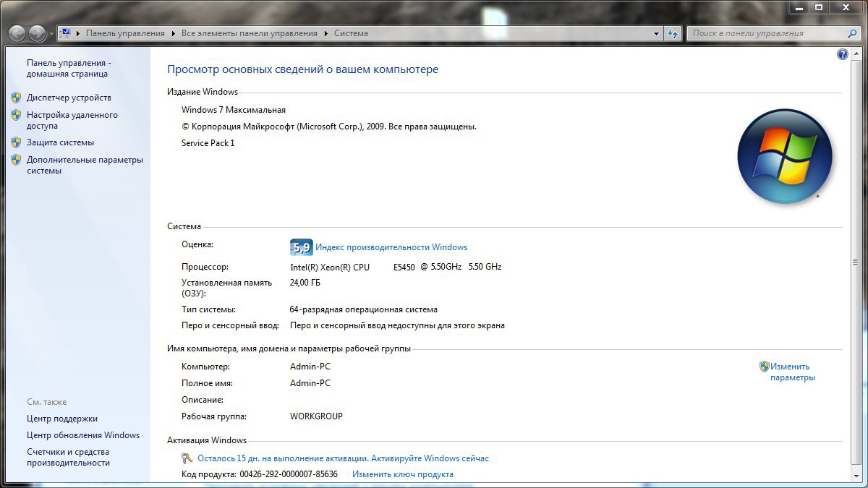The height and width of the screenshot is (488, 868).
Task: Click page heading Просмотр основных сведений о вашем компьютере
Action: pos(303,69)
